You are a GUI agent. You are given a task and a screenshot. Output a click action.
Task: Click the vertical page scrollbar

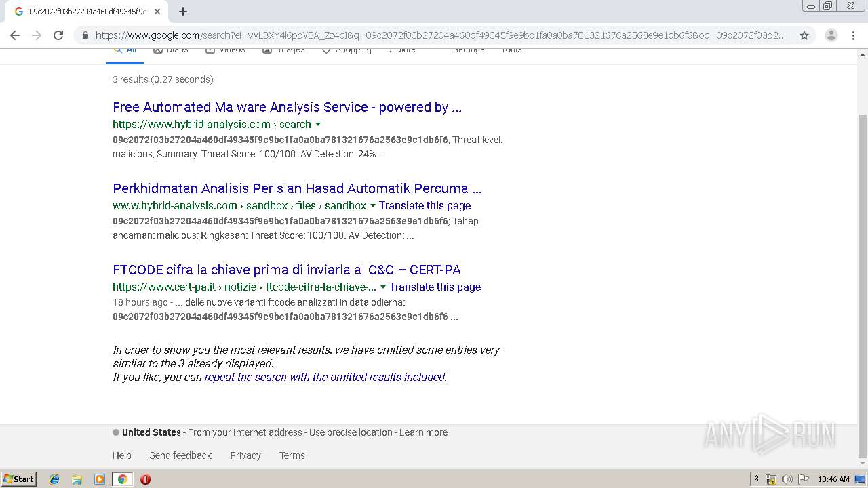[863, 285]
